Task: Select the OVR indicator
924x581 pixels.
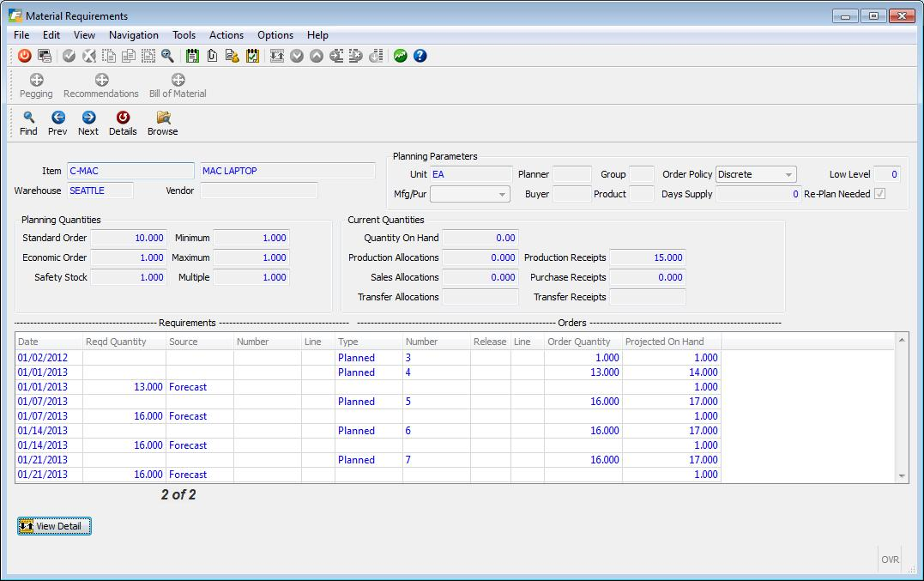Action: coord(890,559)
